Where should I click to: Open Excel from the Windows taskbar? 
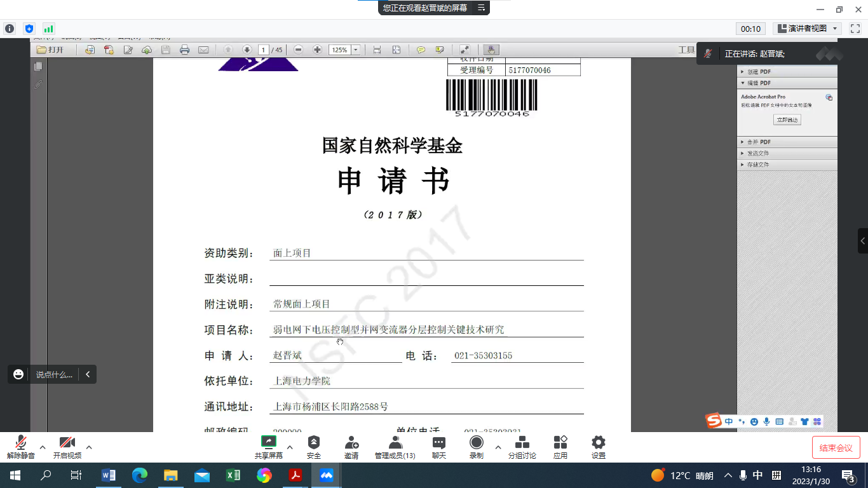[x=233, y=475]
